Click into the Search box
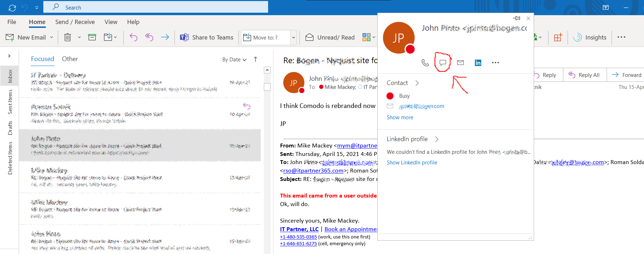 (156, 7)
